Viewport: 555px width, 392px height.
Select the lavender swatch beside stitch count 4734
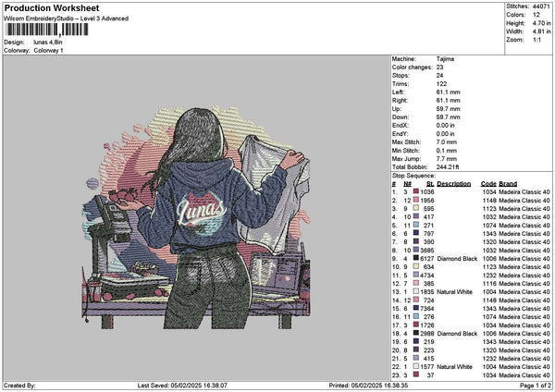[x=416, y=276]
